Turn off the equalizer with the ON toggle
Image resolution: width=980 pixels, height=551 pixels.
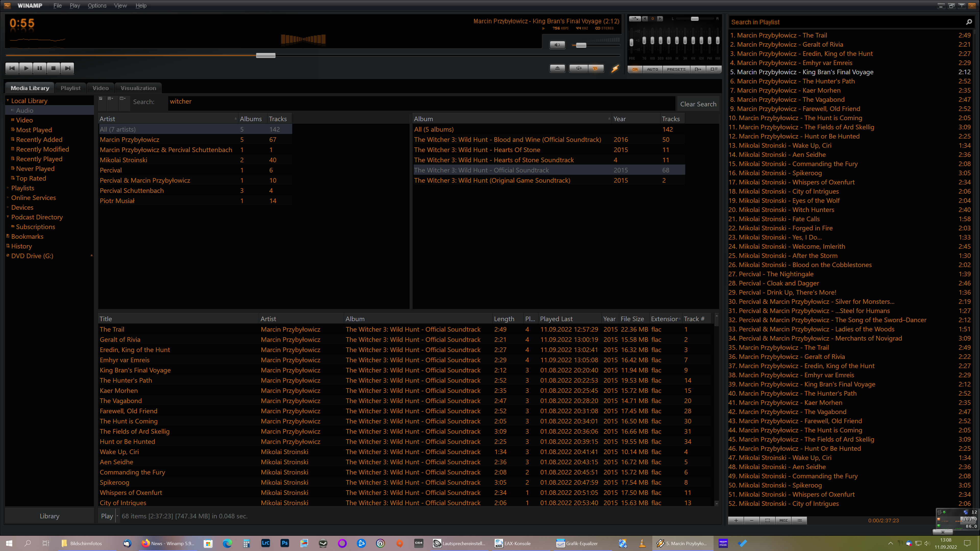634,69
